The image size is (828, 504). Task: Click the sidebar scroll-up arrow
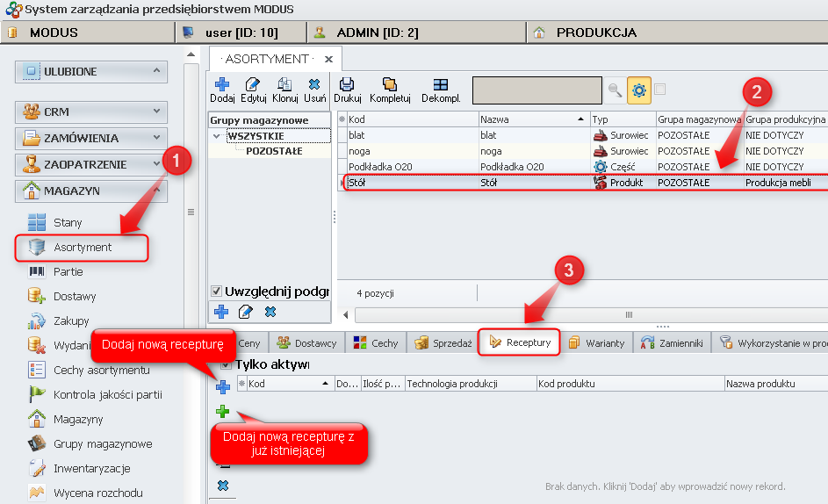point(191,54)
